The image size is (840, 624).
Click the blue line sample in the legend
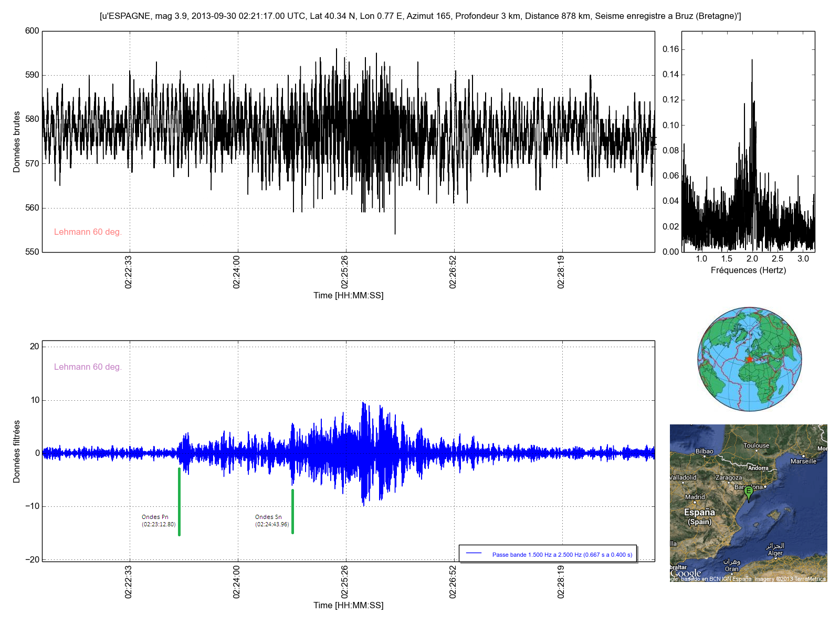tap(474, 554)
